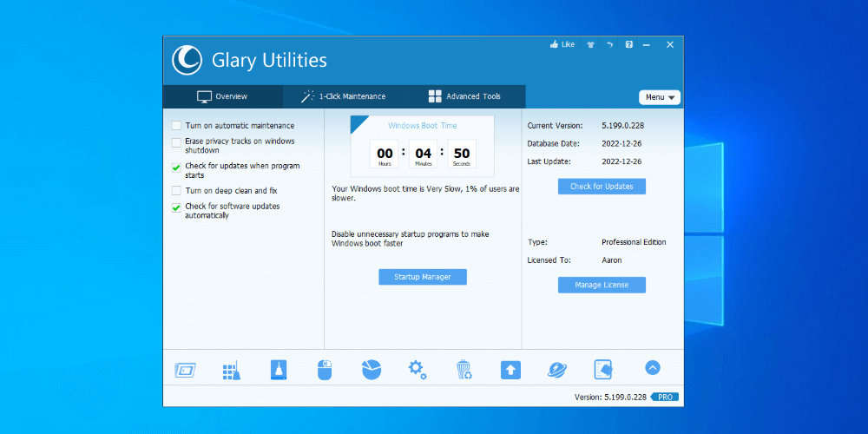Open the planet lightning browser assistant icon
Image resolution: width=868 pixels, height=434 pixels.
click(x=557, y=370)
